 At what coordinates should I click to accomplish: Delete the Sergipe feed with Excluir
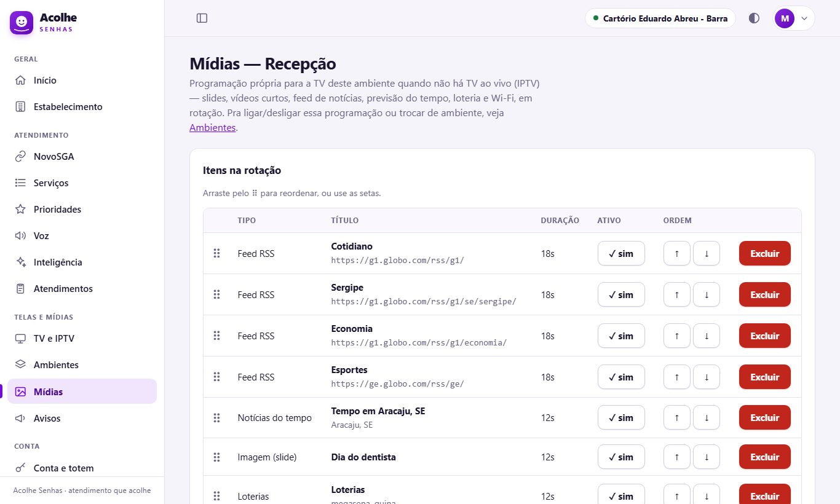(765, 294)
